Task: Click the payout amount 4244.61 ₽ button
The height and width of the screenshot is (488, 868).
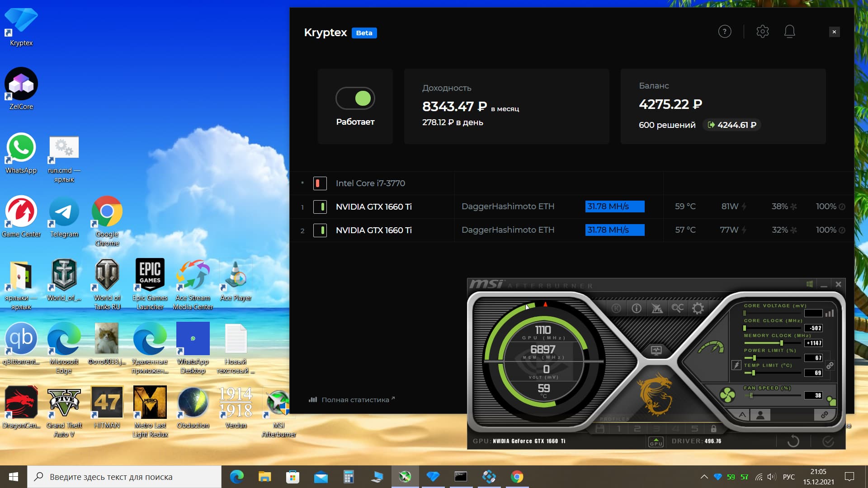Action: (732, 125)
